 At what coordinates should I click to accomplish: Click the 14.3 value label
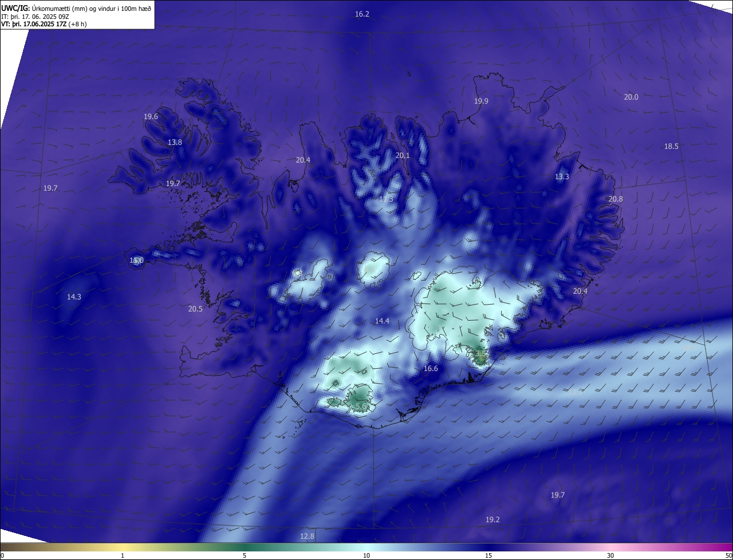coord(74,297)
